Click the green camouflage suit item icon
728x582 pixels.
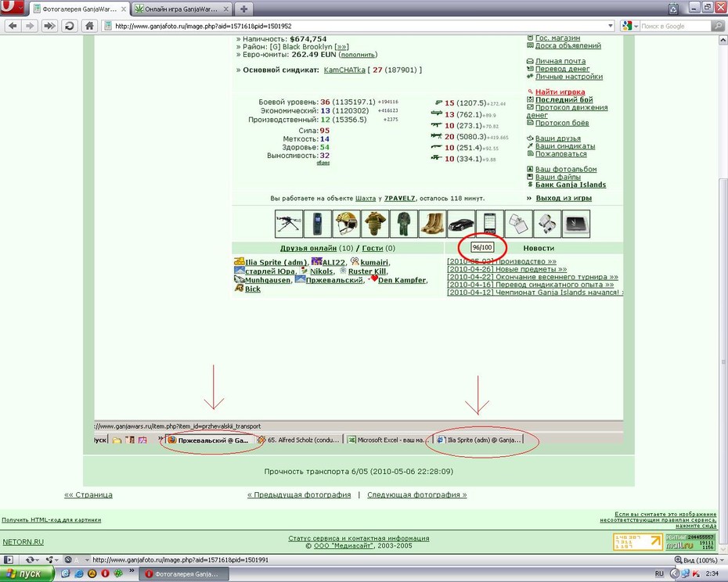point(403,224)
